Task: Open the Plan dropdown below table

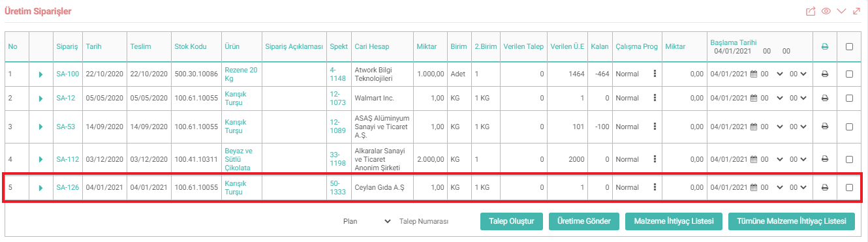Action: pyautogui.click(x=366, y=221)
